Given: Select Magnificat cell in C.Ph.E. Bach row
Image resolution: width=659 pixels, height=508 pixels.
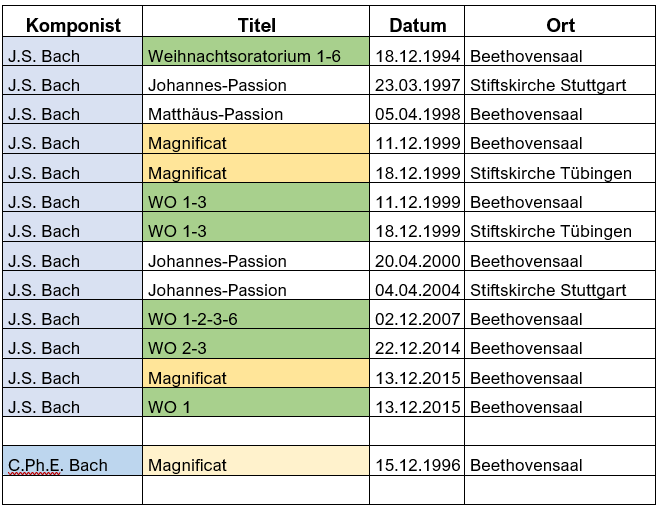Looking at the screenshot, I should [256, 461].
